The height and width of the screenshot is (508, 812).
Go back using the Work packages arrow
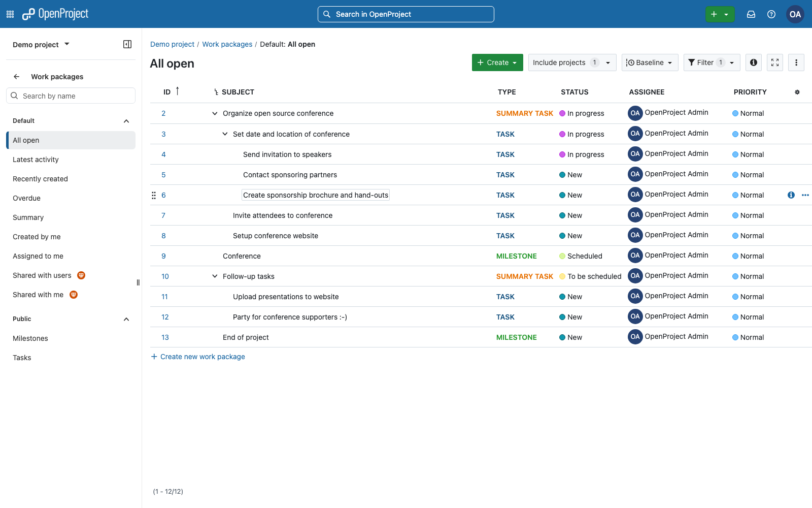pos(17,77)
